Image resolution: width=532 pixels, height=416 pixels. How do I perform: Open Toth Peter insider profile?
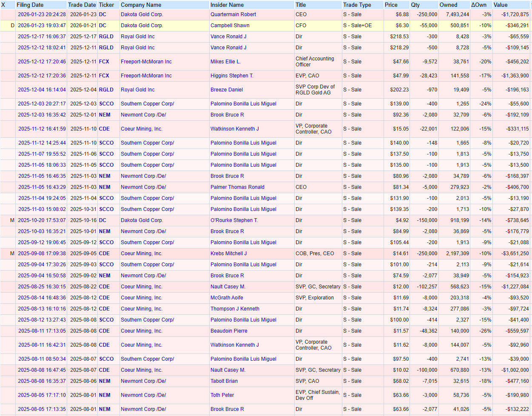tap(222, 395)
